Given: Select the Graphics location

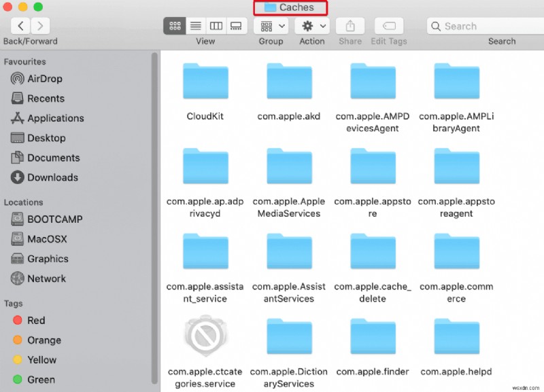Looking at the screenshot, I should (39, 259).
